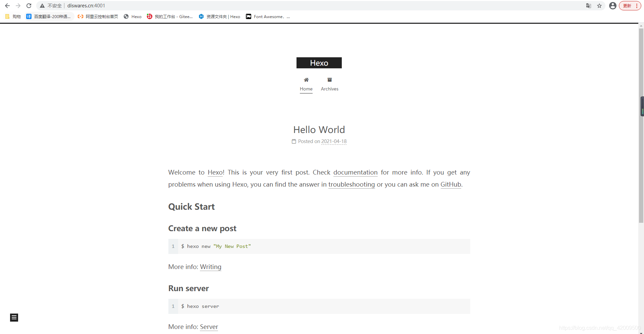
Task: Click the calendar icon beside Posted on
Action: tap(294, 141)
